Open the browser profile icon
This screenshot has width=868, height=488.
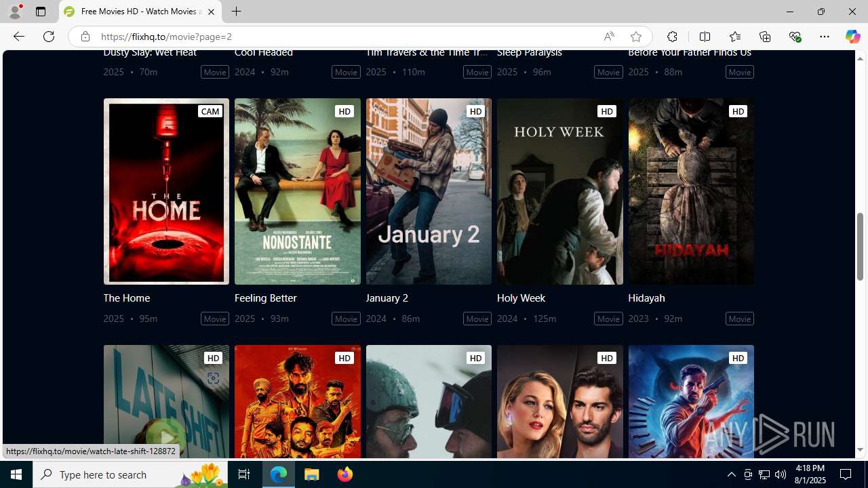tap(15, 12)
